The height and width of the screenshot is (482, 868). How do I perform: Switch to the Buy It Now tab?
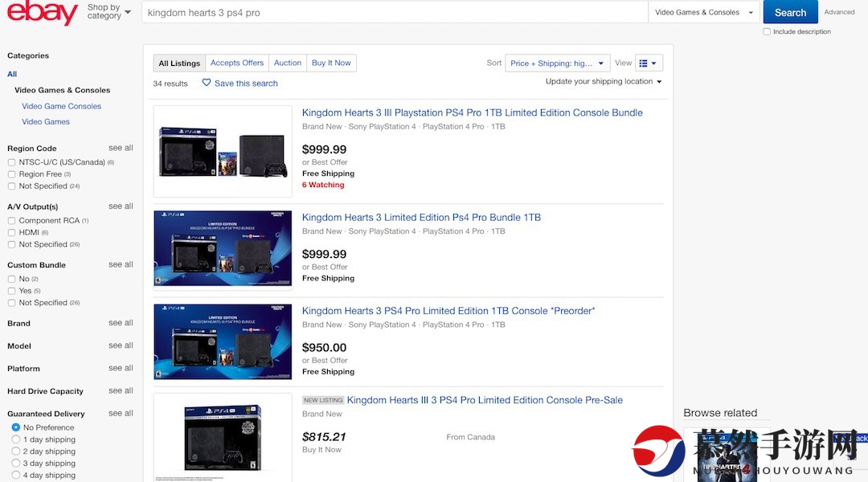tap(331, 63)
